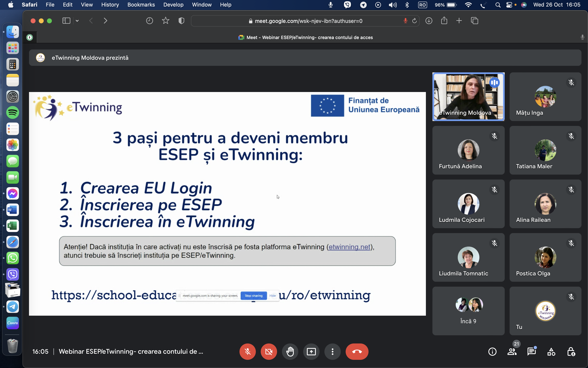Open the Safari application menu
The width and height of the screenshot is (588, 368).
pyautogui.click(x=29, y=5)
